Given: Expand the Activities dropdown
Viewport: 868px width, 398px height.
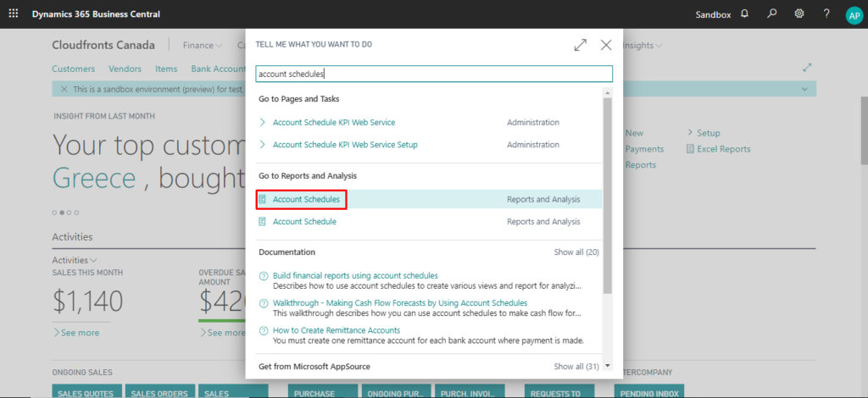Looking at the screenshot, I should pos(75,260).
